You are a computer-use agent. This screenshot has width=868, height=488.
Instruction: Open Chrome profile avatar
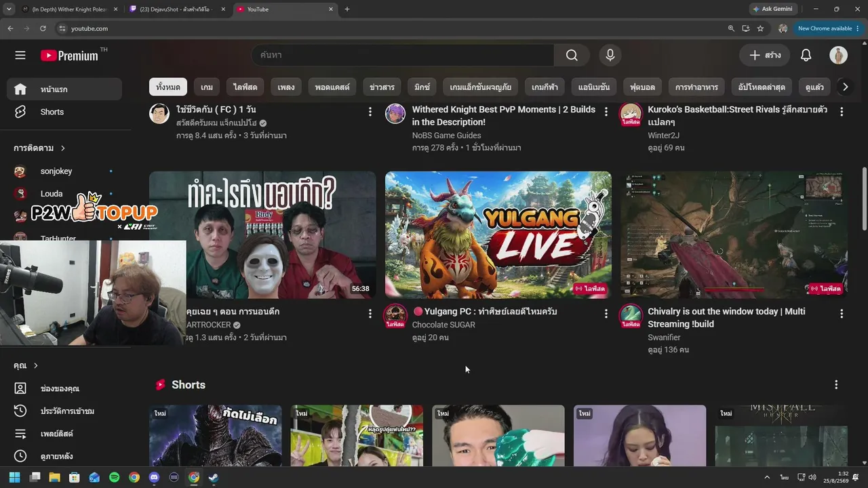click(x=783, y=28)
